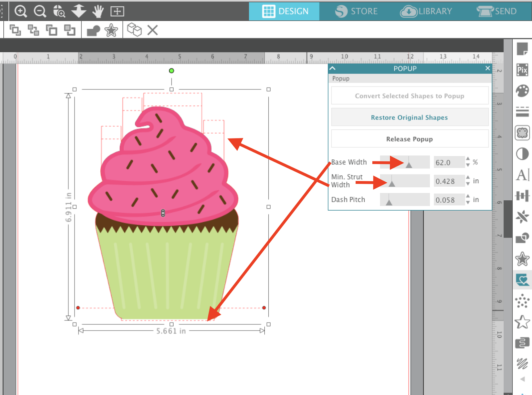Click the Duplicate cubes icon
Viewport: 532px width, 395px height.
click(x=134, y=30)
